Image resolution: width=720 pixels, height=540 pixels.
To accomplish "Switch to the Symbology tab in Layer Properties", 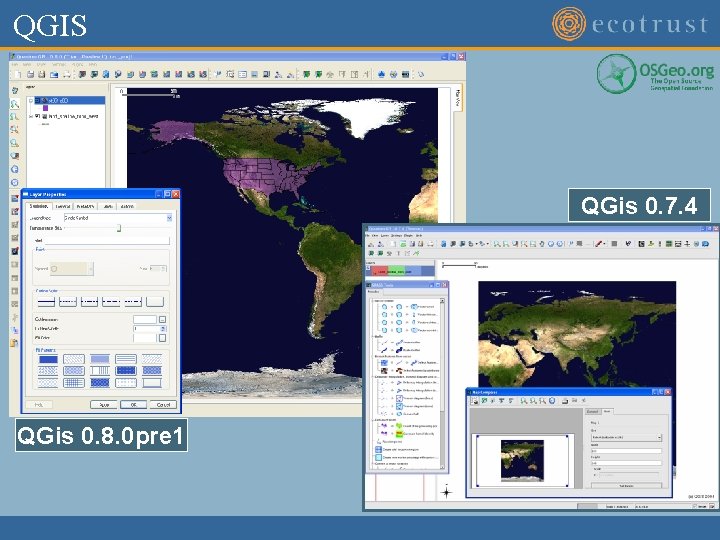I will [39, 207].
